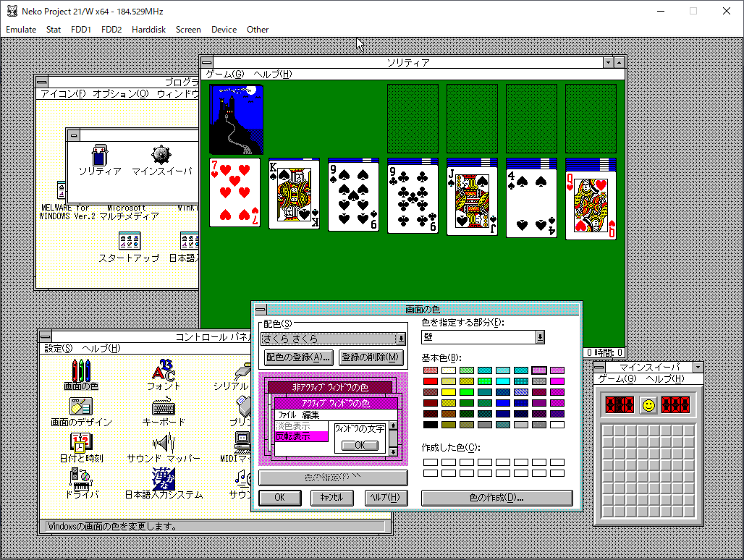Open the FDD1 menu
The width and height of the screenshot is (744, 560).
[80, 30]
